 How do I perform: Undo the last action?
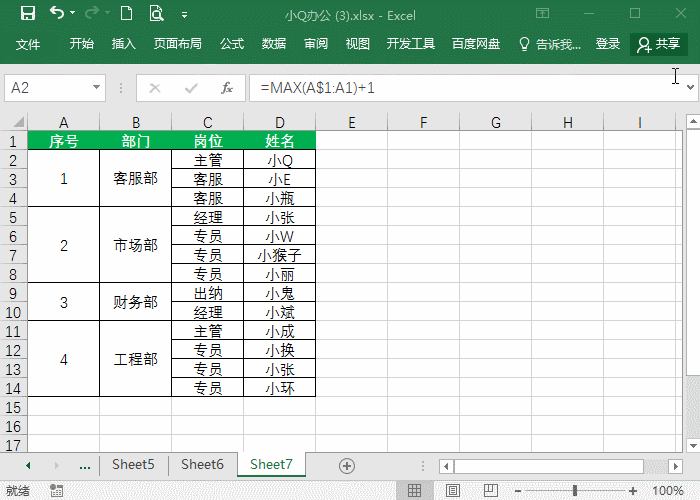pos(57,13)
